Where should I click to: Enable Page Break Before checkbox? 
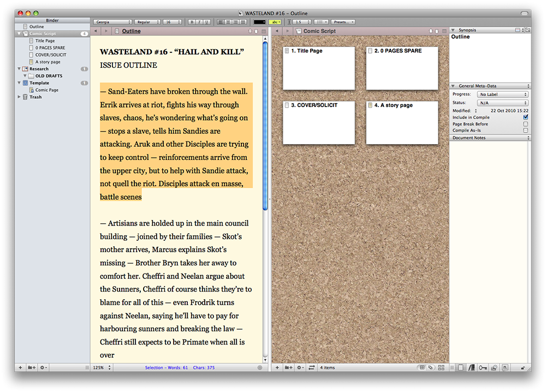525,124
